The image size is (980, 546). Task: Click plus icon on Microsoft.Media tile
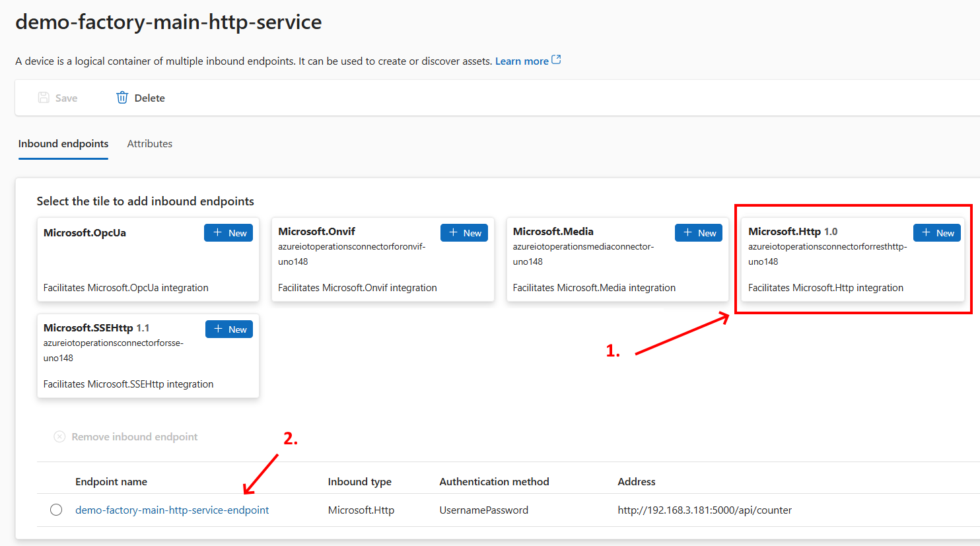coord(687,232)
